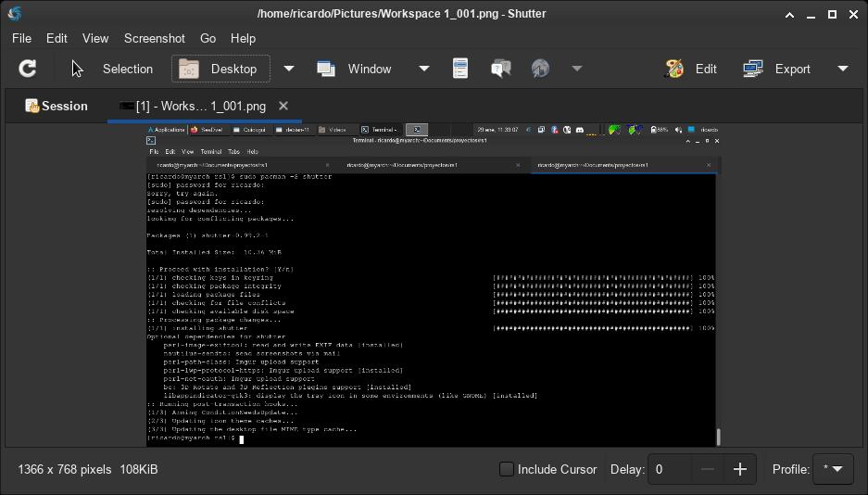Viewport: 868px width, 495px height.
Task: Click the capture website globe icon
Action: point(540,69)
